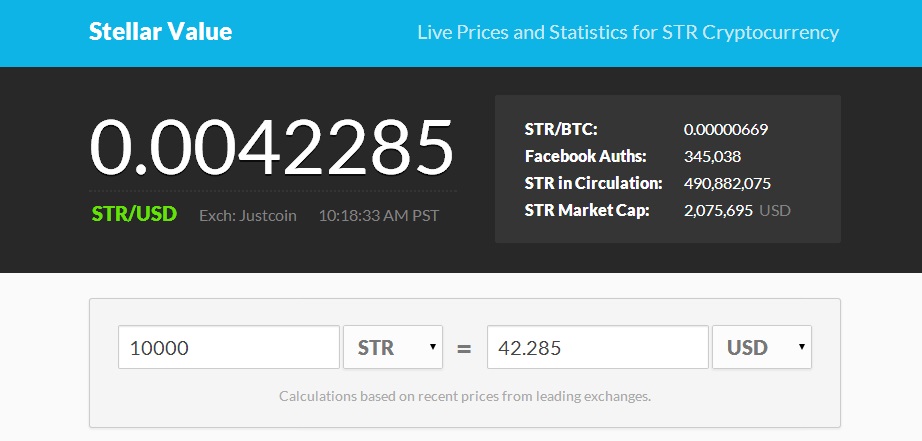Image resolution: width=922 pixels, height=441 pixels.
Task: Click the STR Market Cap label
Action: 587,210
